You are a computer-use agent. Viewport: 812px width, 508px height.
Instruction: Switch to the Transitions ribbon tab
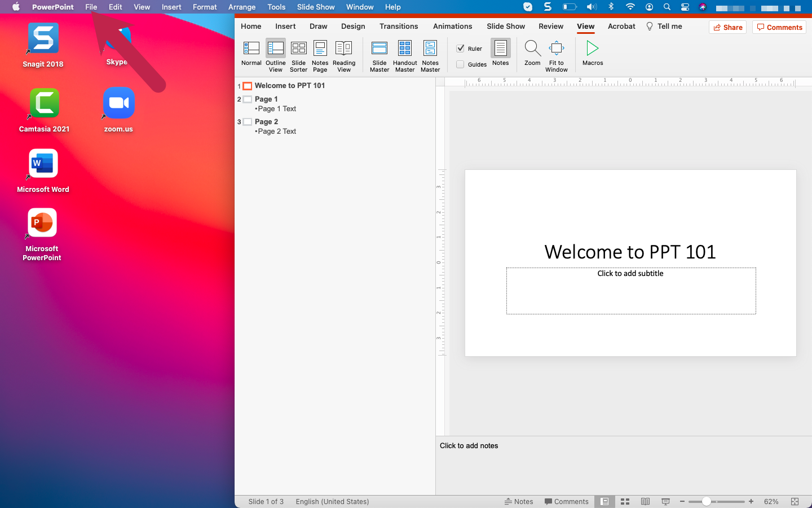[x=399, y=26]
